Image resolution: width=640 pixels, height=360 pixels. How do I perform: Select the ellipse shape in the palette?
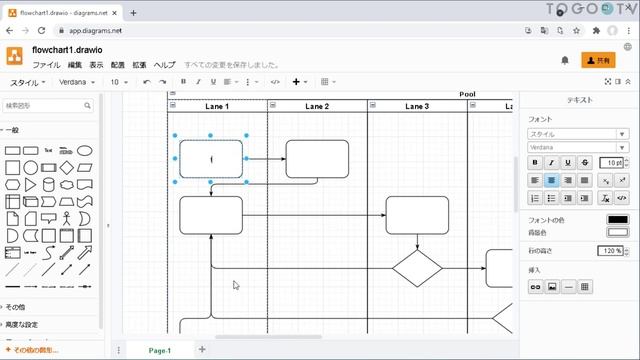click(x=84, y=151)
